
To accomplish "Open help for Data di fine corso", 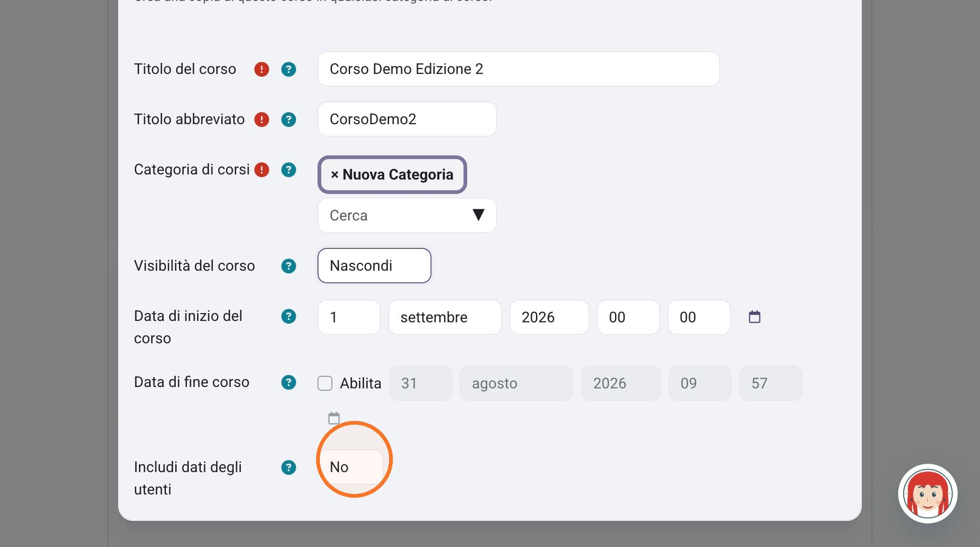I will tap(289, 382).
